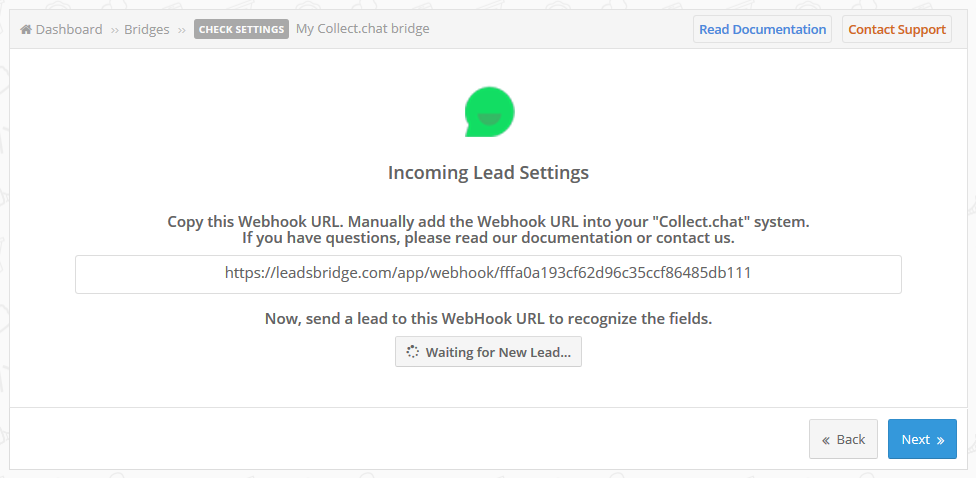Click the Contact Support button
Viewport: 976px width, 478px height.
tap(897, 29)
